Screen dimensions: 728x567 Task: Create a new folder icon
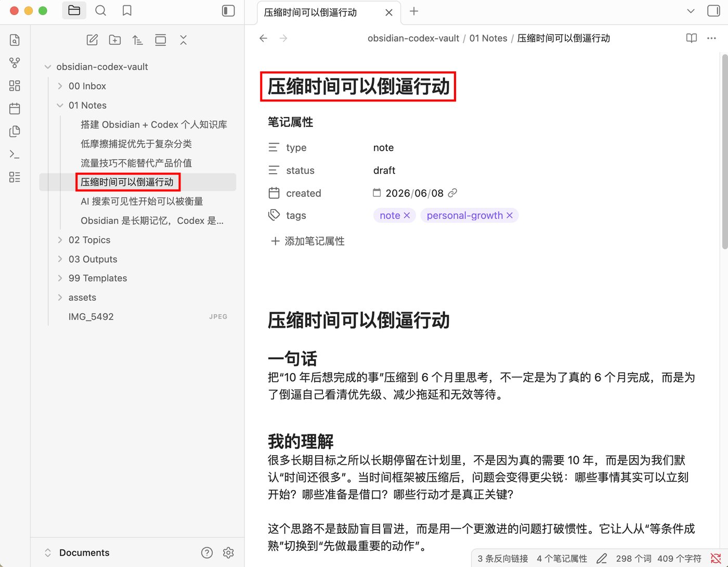115,40
